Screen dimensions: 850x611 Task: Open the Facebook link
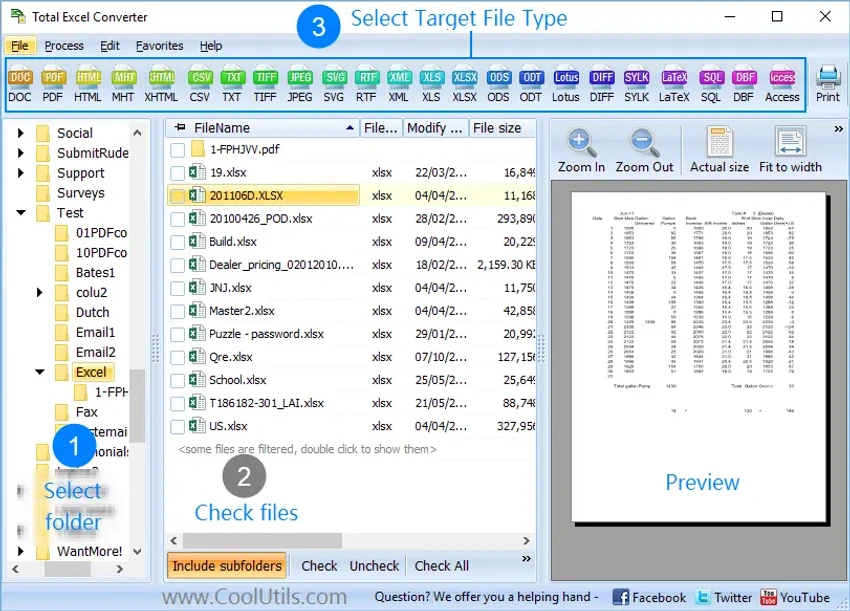(649, 597)
